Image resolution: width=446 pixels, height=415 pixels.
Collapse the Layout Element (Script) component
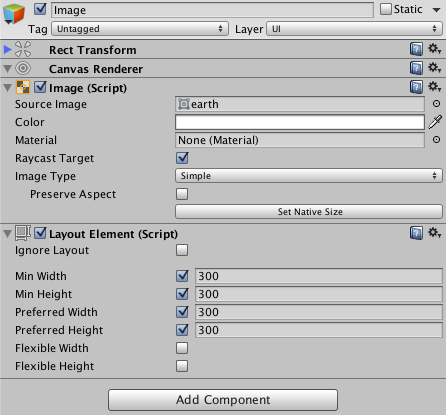[7, 234]
